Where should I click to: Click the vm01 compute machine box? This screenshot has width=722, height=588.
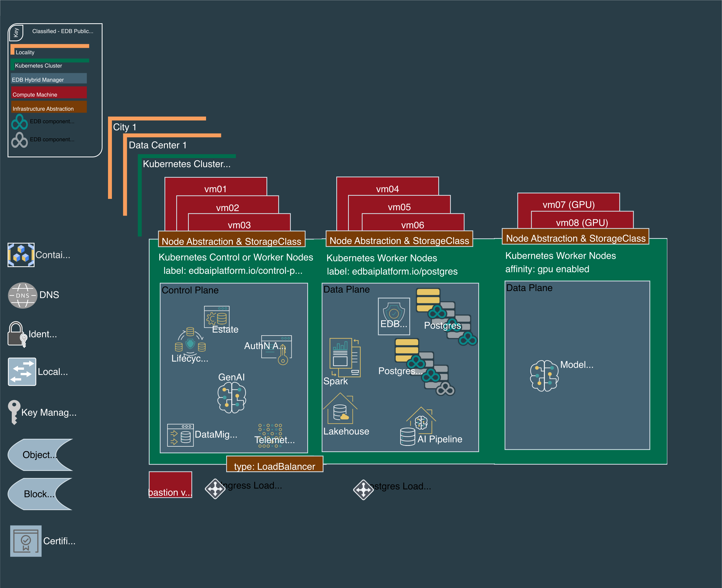tap(215, 187)
